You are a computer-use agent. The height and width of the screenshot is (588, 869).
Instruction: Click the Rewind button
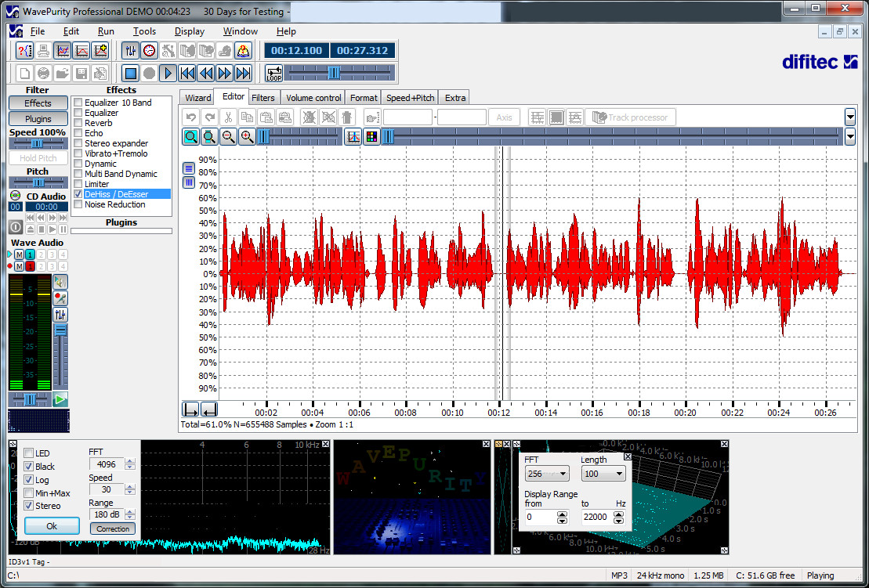click(x=206, y=73)
